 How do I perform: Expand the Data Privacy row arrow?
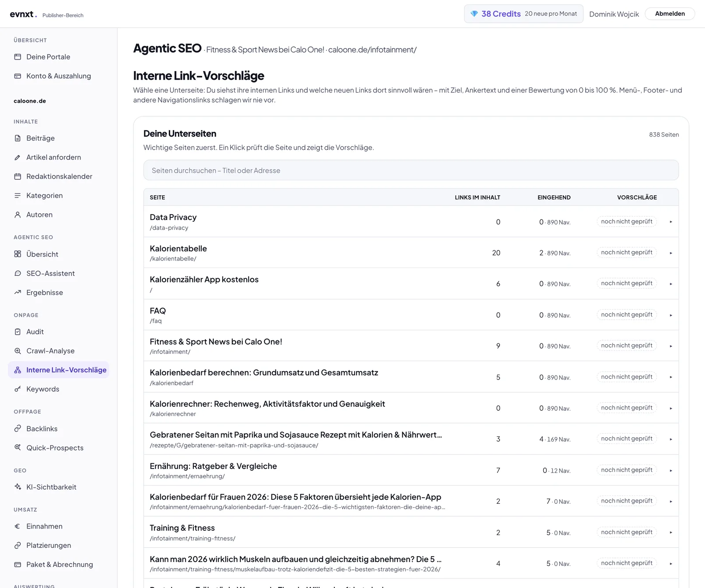(671, 222)
